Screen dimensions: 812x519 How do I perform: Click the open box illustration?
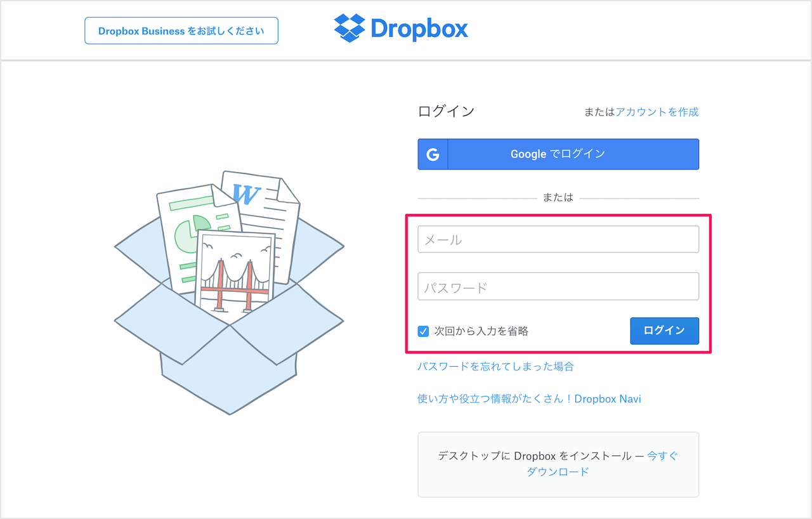click(x=229, y=292)
